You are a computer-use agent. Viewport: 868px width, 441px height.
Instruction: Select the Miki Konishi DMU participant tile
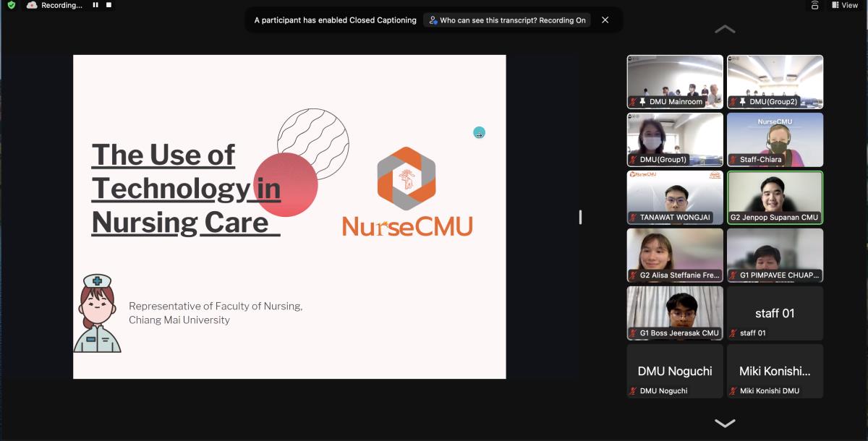(x=775, y=371)
